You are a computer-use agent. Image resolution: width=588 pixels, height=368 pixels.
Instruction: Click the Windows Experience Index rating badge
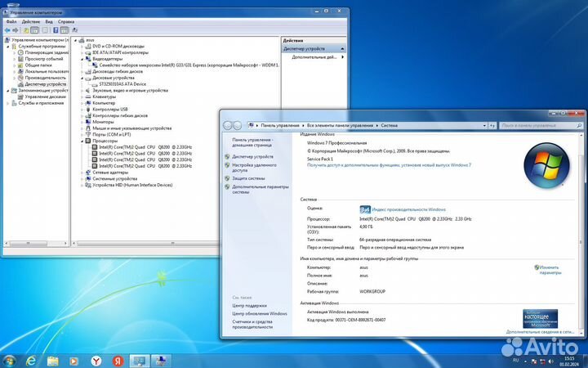click(x=366, y=209)
